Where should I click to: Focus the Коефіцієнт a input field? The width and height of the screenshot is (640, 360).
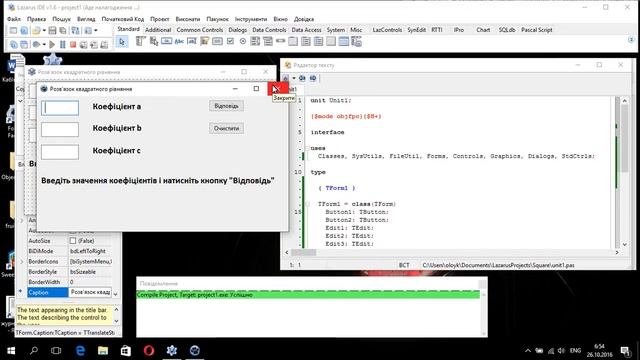[60, 108]
